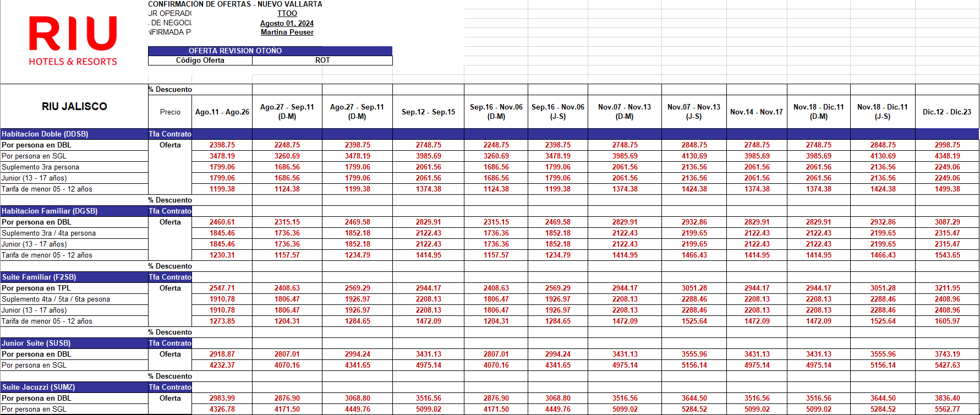Select the value 3087.29 in Habitacion Familiar
This screenshot has height=415, width=980.
pyautogui.click(x=947, y=222)
